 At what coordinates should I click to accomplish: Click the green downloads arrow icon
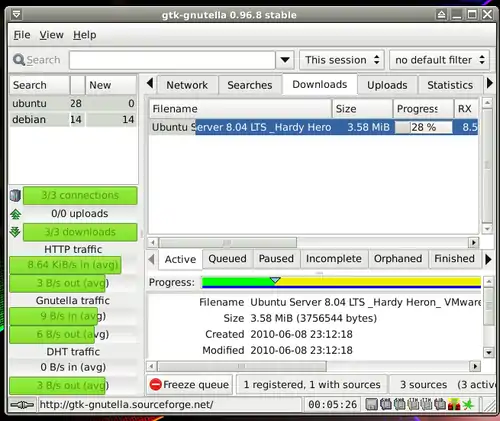[x=15, y=232]
